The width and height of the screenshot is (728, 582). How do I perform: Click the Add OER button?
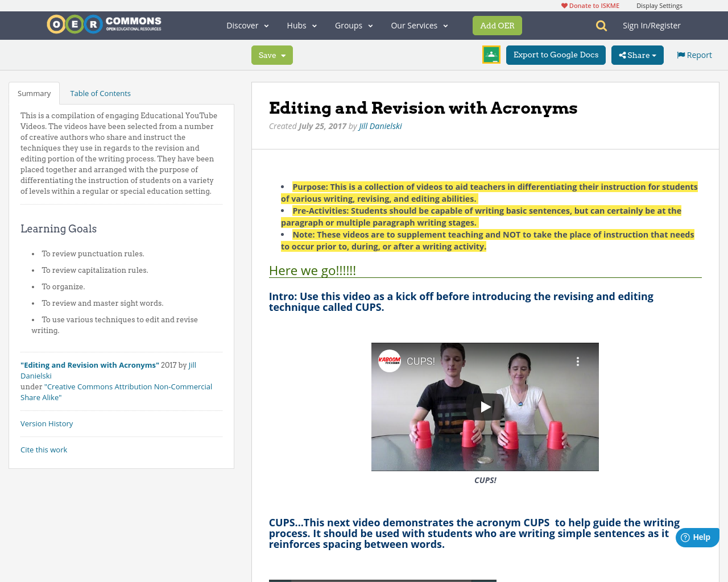tap(497, 25)
